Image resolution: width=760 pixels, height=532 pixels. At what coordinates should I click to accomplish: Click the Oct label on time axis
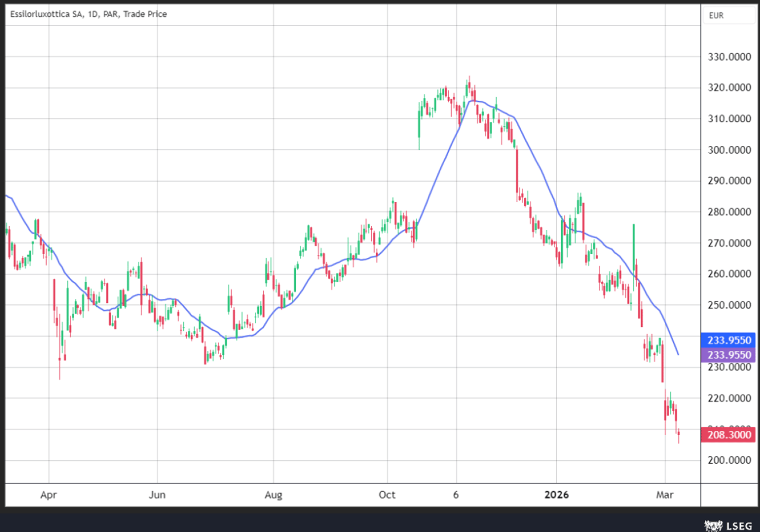coord(387,495)
